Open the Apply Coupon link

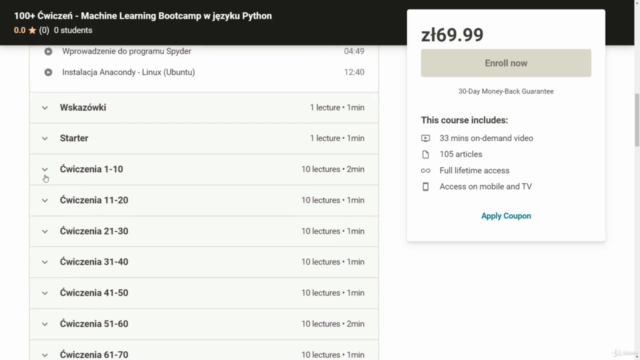coord(506,216)
